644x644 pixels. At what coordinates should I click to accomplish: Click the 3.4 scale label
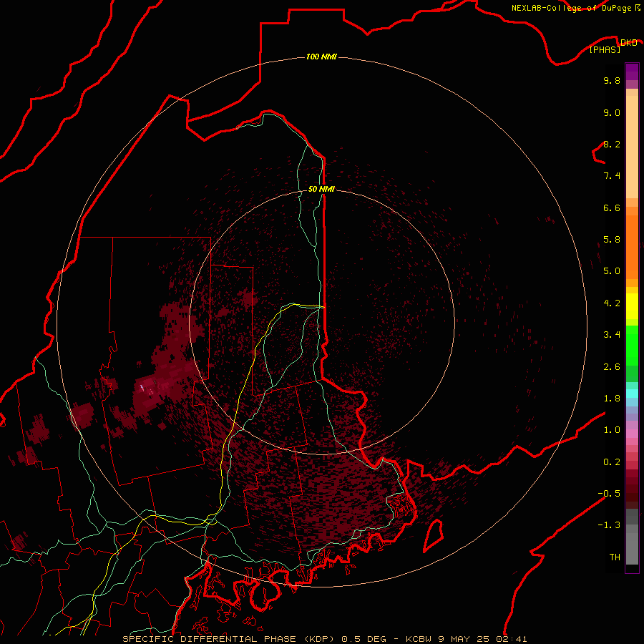pyautogui.click(x=612, y=335)
